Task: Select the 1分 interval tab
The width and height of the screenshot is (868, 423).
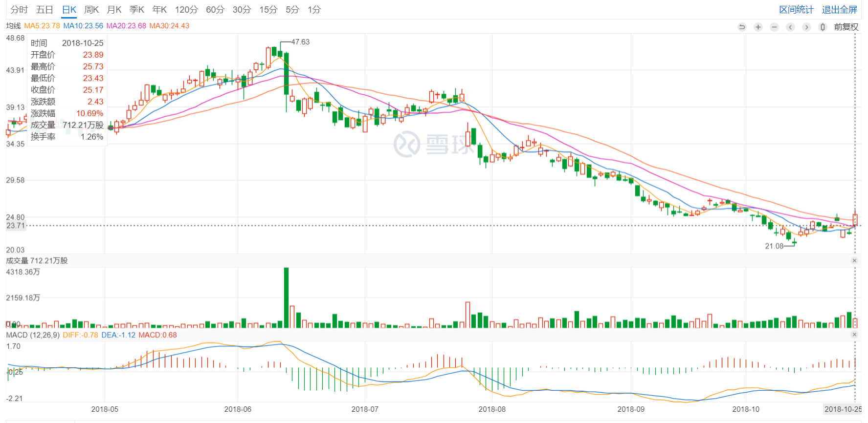Action: pos(314,10)
